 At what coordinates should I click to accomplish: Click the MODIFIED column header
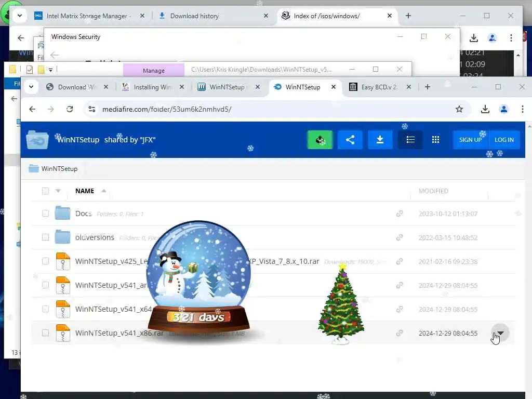tap(433, 191)
